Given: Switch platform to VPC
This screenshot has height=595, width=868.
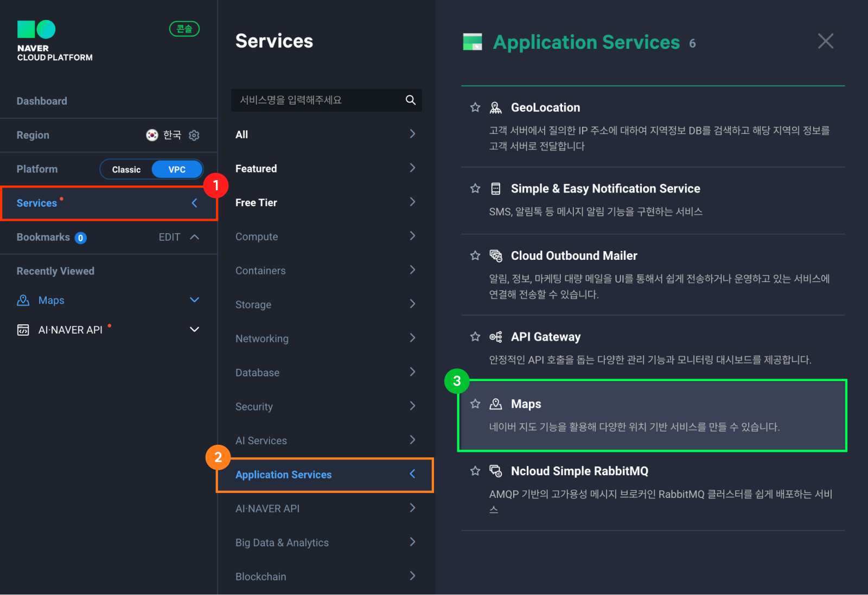Looking at the screenshot, I should coord(177,169).
